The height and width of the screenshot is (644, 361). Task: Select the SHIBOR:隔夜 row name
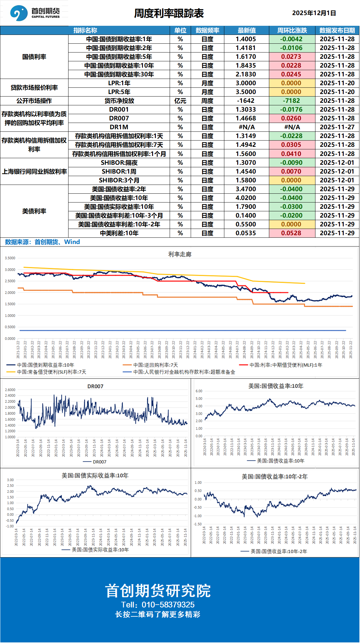119,163
